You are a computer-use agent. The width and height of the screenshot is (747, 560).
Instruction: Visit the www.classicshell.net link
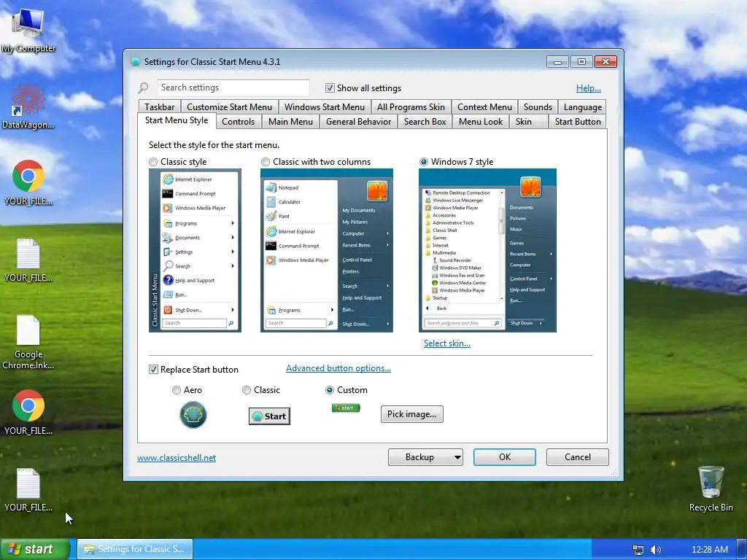177,458
